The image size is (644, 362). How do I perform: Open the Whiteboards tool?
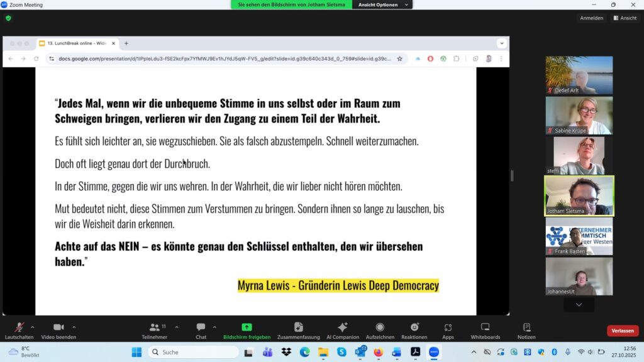485,330
